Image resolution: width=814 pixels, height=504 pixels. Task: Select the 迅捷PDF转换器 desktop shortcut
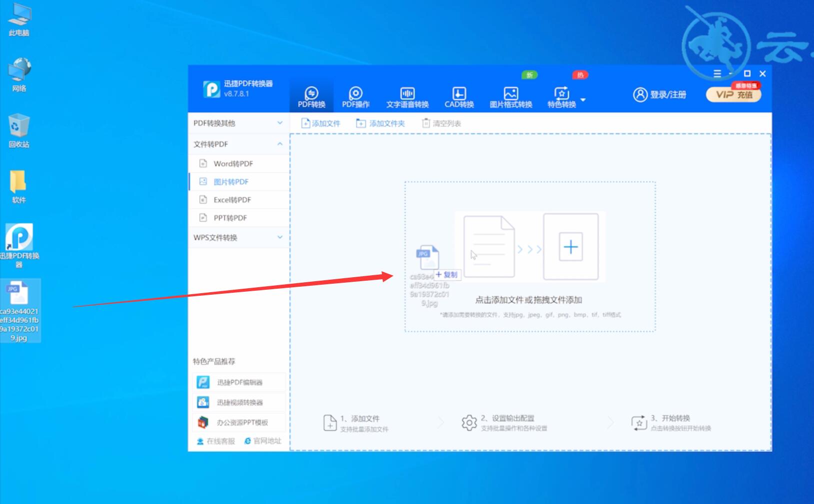[x=19, y=246]
